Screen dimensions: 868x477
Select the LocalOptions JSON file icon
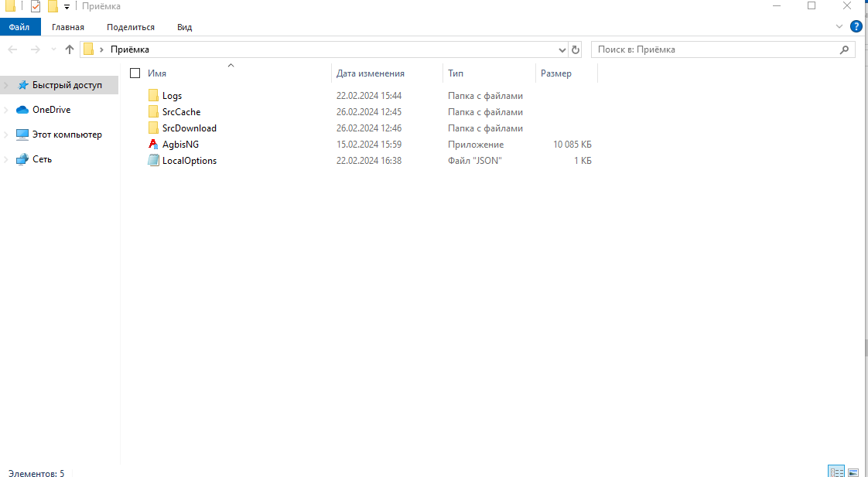pyautogui.click(x=153, y=161)
